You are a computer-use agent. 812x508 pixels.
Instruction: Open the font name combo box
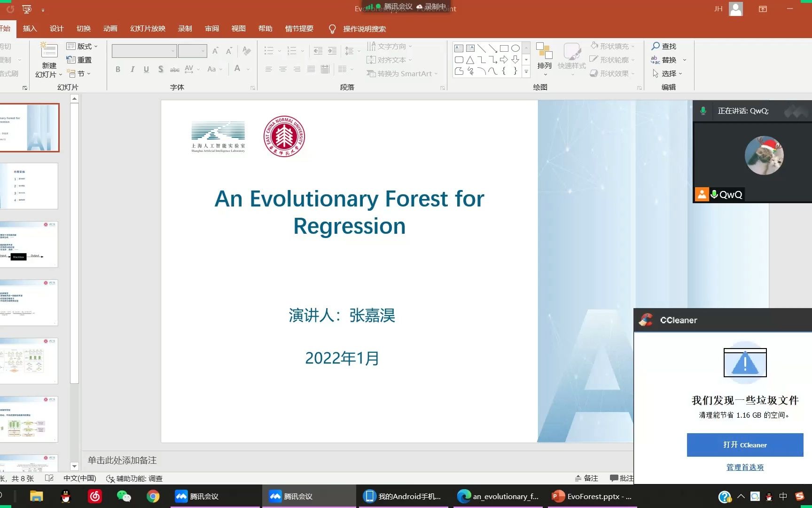(x=144, y=51)
